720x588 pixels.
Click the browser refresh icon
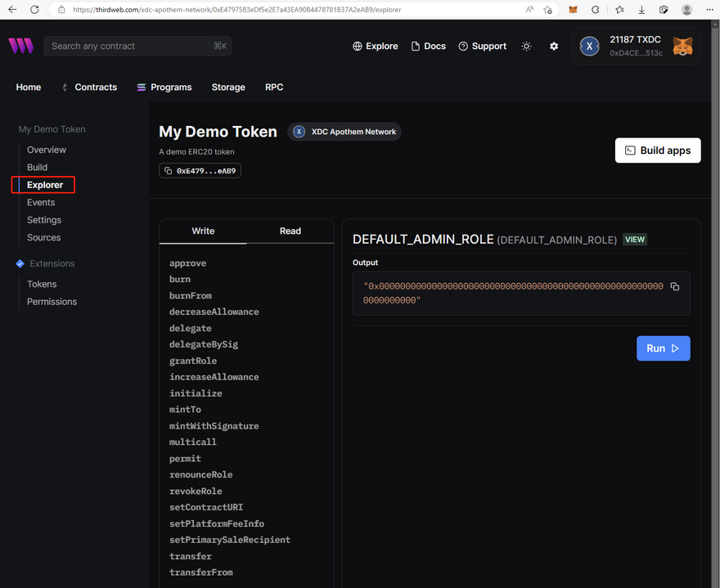click(x=34, y=10)
